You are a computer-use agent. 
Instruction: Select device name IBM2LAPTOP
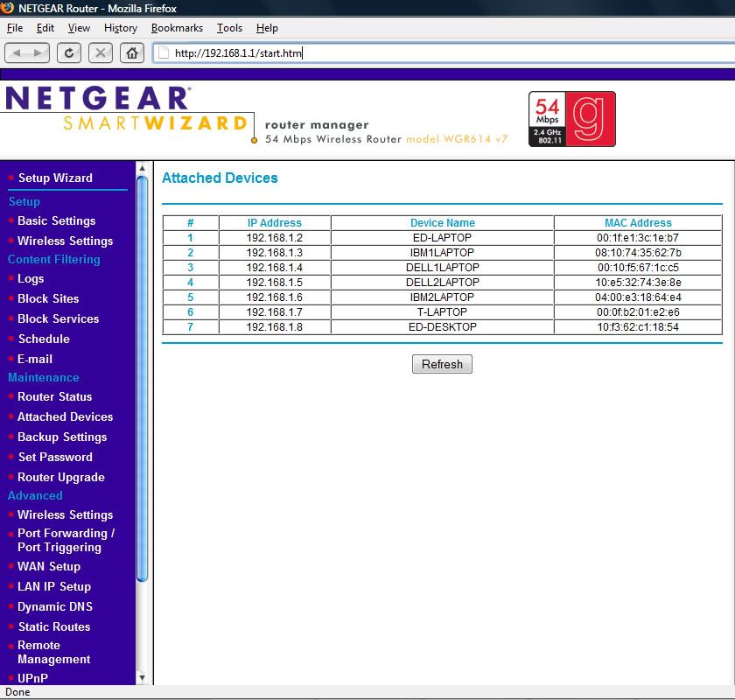442,297
